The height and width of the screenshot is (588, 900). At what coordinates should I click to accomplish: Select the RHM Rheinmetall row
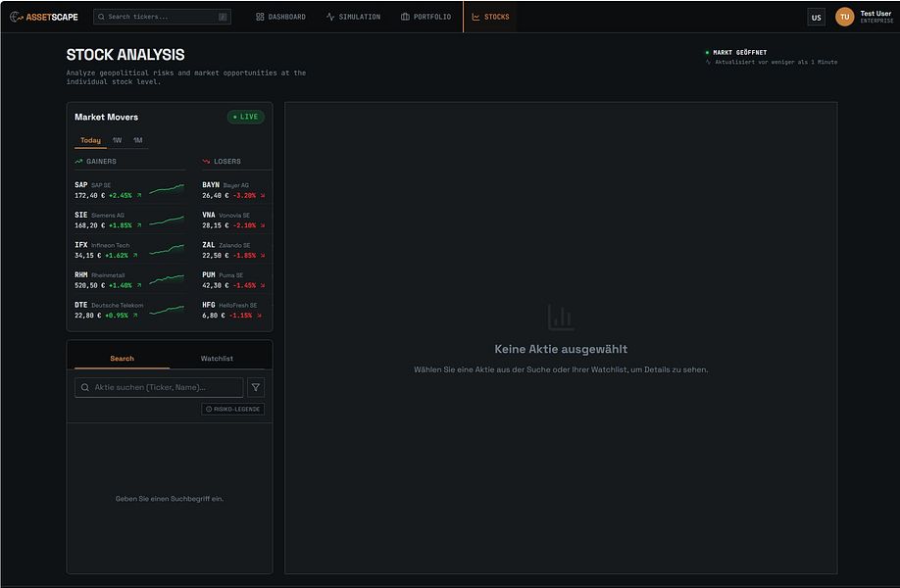129,280
